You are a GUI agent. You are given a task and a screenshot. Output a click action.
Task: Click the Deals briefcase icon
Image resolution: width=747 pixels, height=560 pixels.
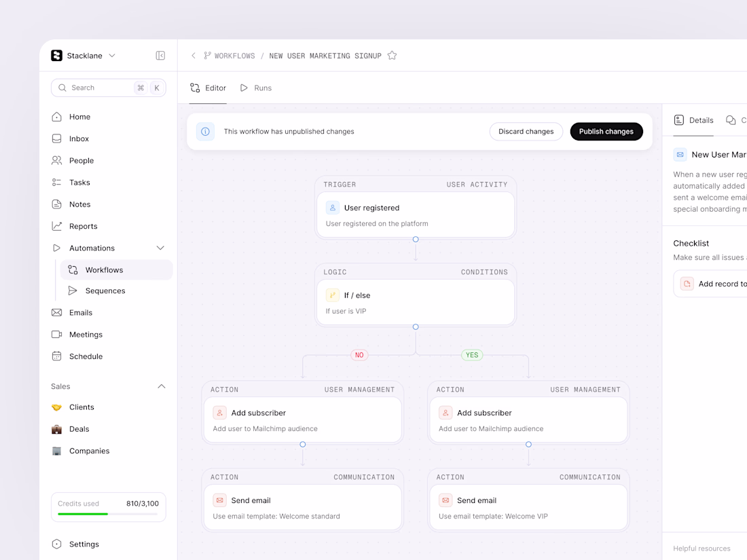pyautogui.click(x=56, y=429)
